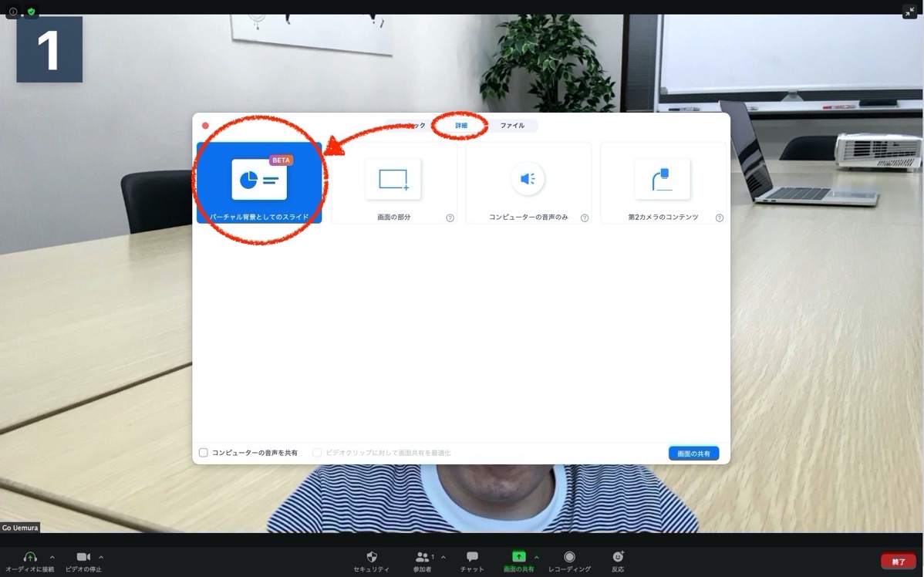Open help for コンピューターの音声のみ

tap(585, 218)
